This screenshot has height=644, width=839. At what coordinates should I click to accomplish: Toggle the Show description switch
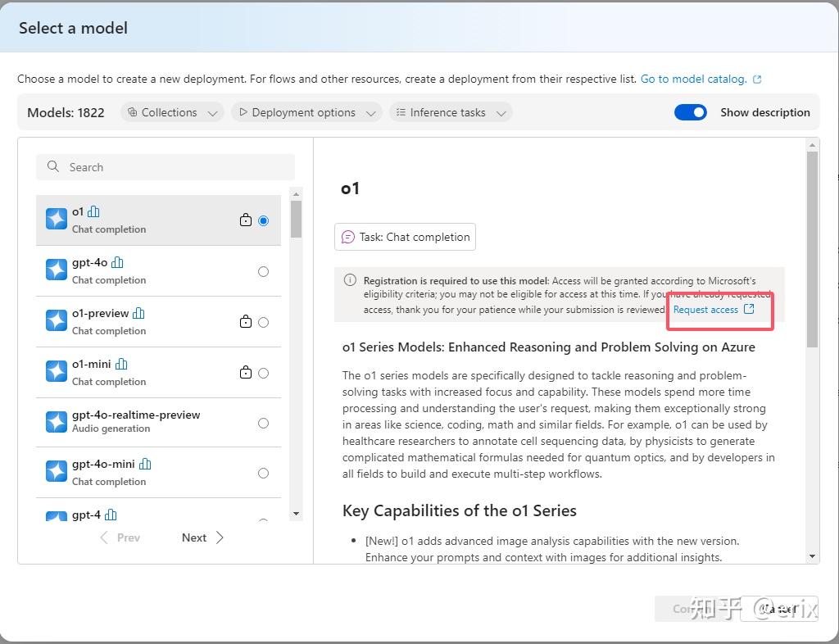[x=690, y=112]
